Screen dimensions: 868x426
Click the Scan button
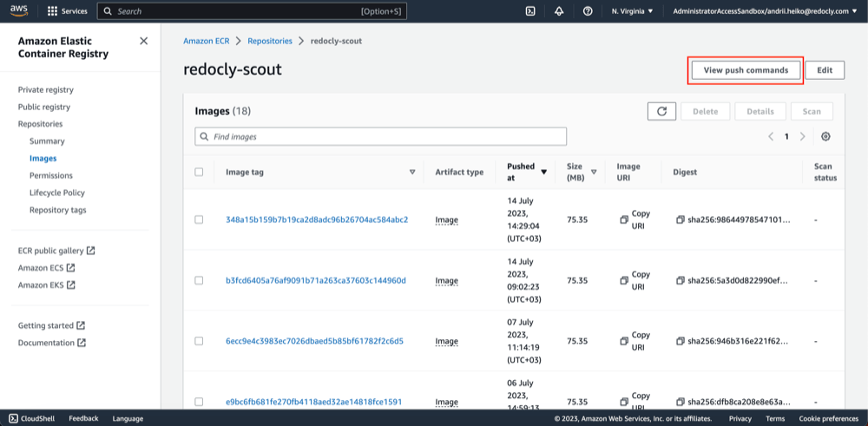pyautogui.click(x=812, y=111)
